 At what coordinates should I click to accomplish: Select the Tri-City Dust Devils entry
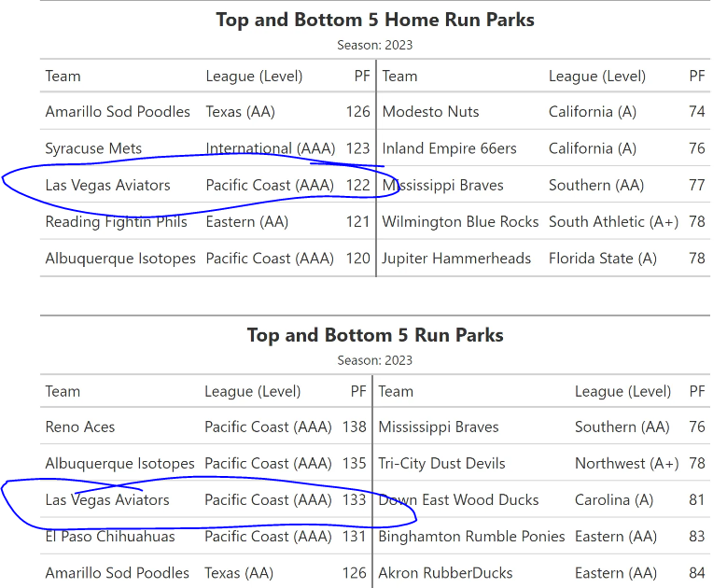(441, 464)
